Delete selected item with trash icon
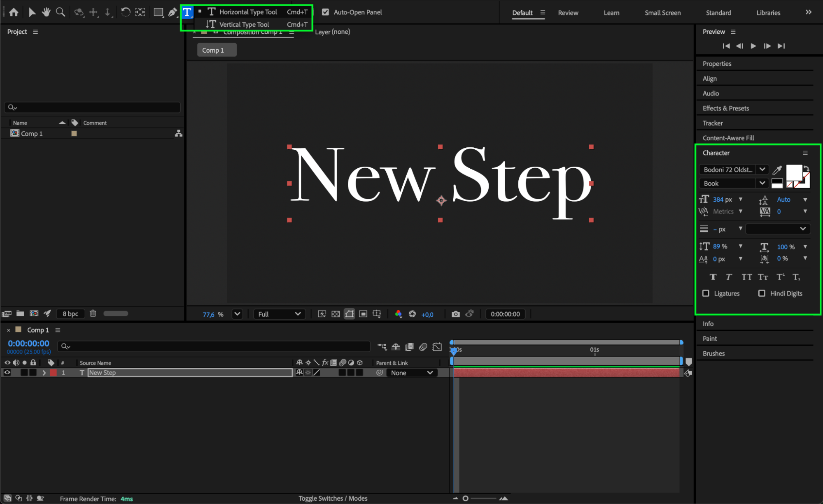This screenshot has height=504, width=823. pyautogui.click(x=93, y=314)
